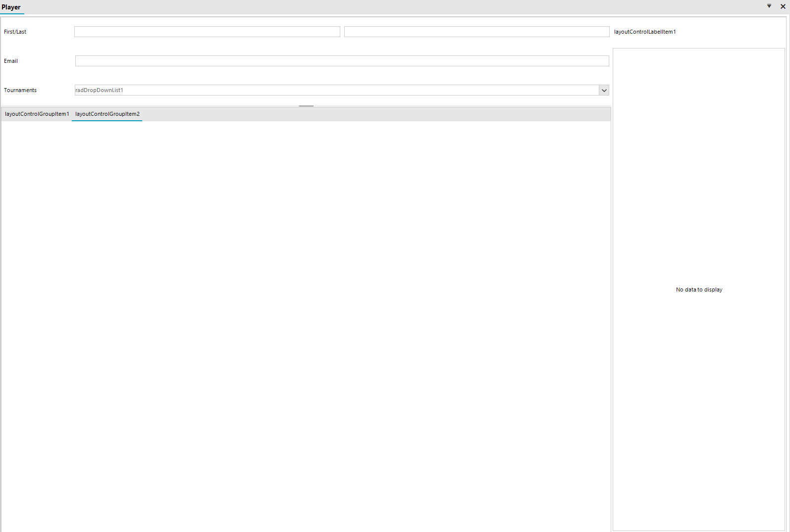Viewport: 790px width, 532px height.
Task: Click the layoutControlLabelItem1 label
Action: click(x=645, y=32)
